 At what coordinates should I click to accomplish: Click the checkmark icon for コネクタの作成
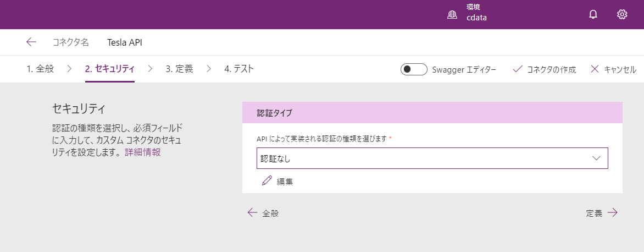tap(518, 69)
